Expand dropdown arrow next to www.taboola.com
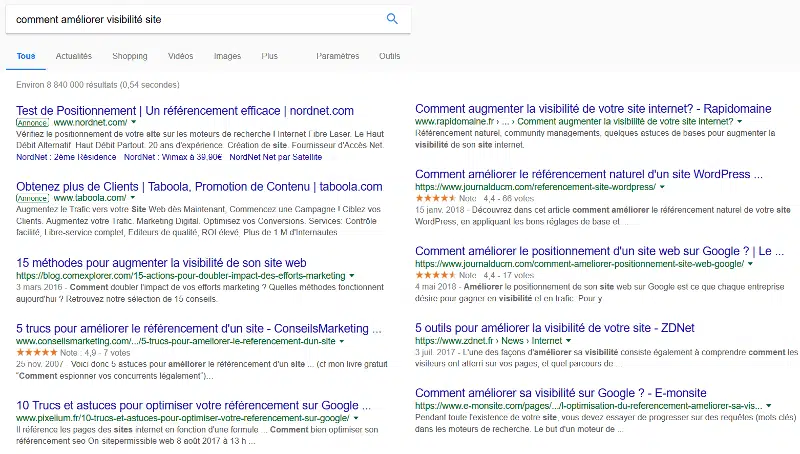Viewport: 800px width, 454px height. [x=132, y=198]
